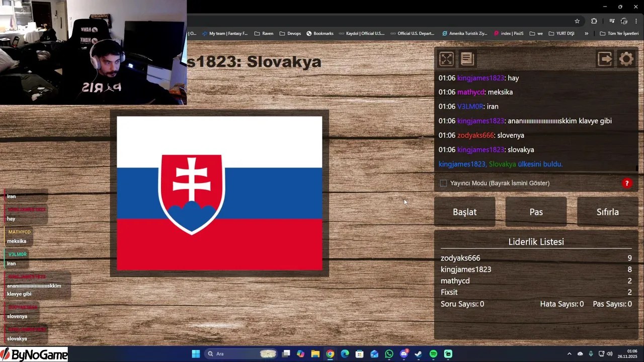Open the green app icon next to Spotify
This screenshot has width=644, height=362.
coord(448,354)
